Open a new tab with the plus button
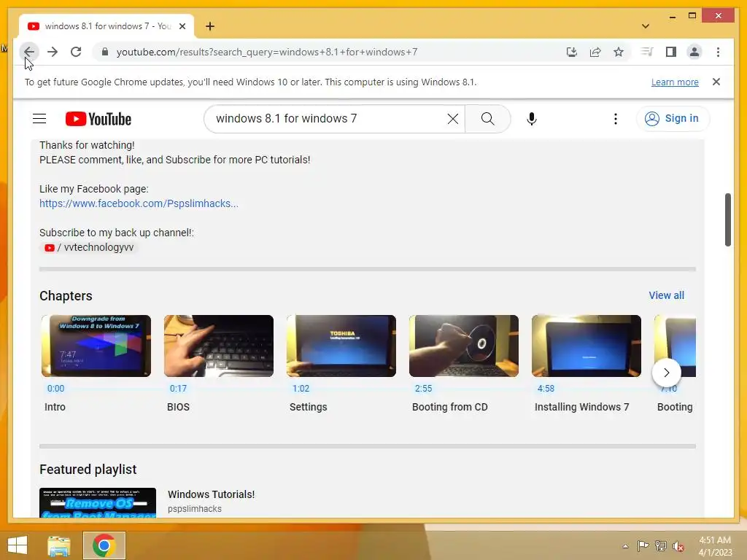This screenshot has width=747, height=560. [x=210, y=26]
